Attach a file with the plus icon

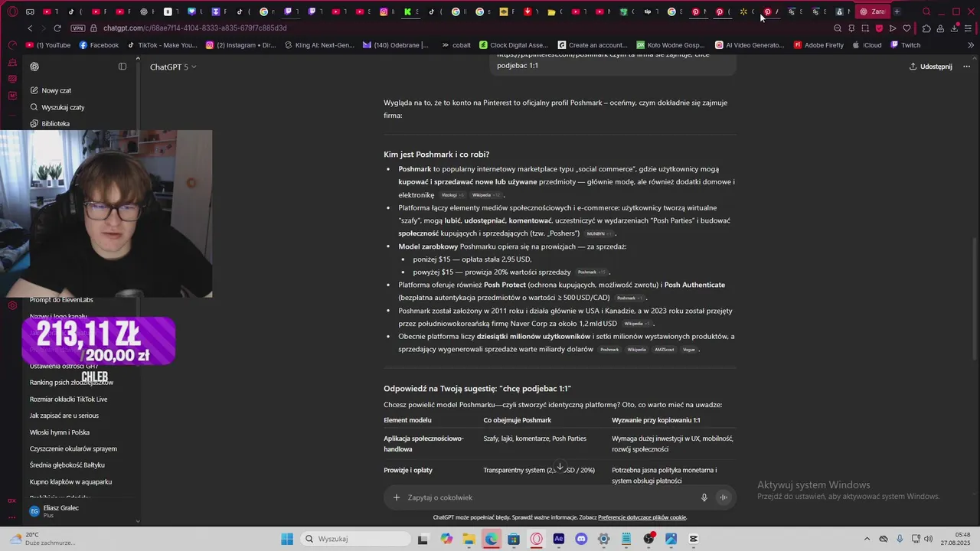397,497
